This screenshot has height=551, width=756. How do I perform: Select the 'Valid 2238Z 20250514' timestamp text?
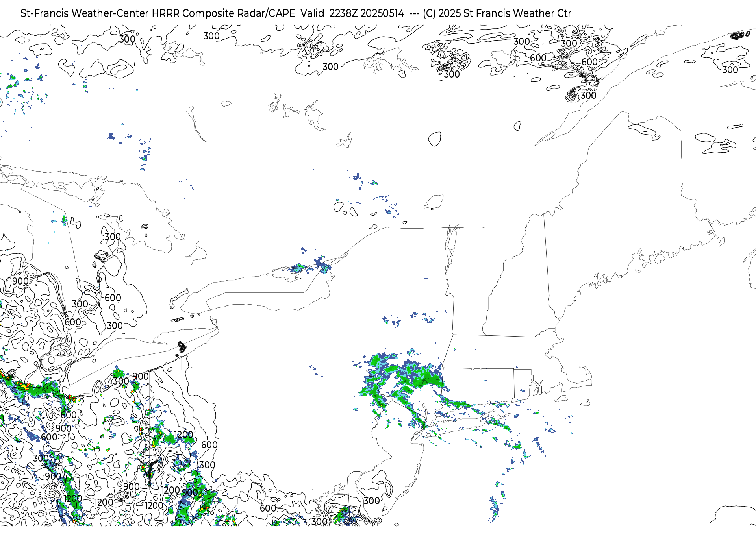352,13
